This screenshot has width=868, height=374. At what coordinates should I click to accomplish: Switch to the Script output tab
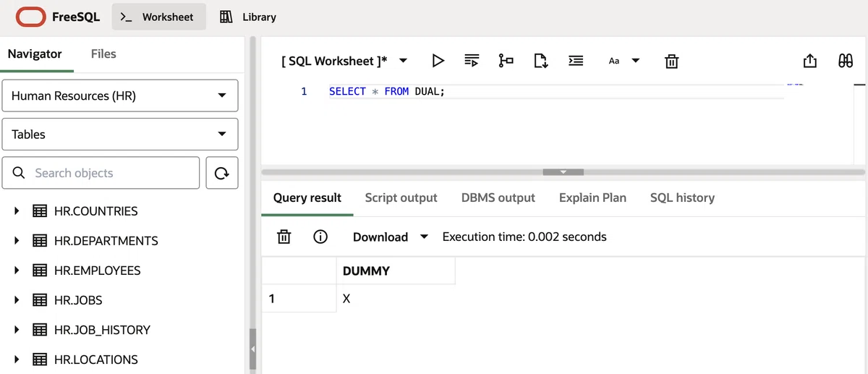tap(401, 197)
